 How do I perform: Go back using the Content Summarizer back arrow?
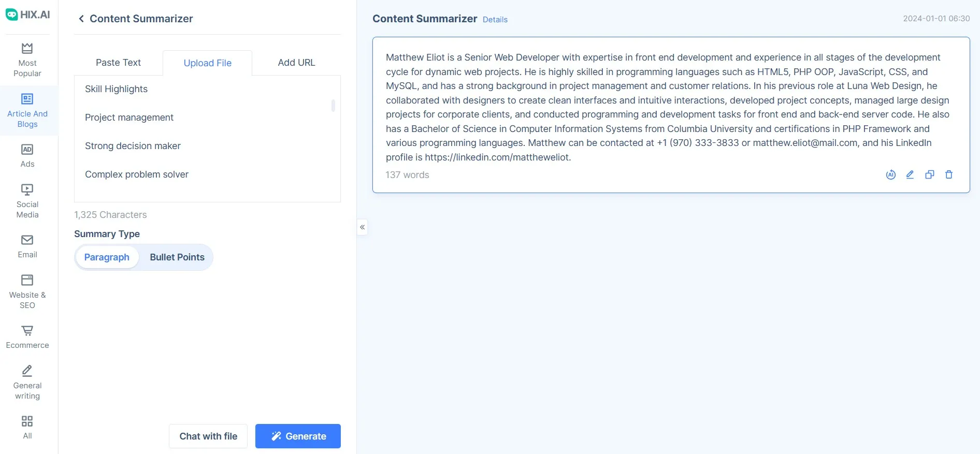[x=81, y=18]
